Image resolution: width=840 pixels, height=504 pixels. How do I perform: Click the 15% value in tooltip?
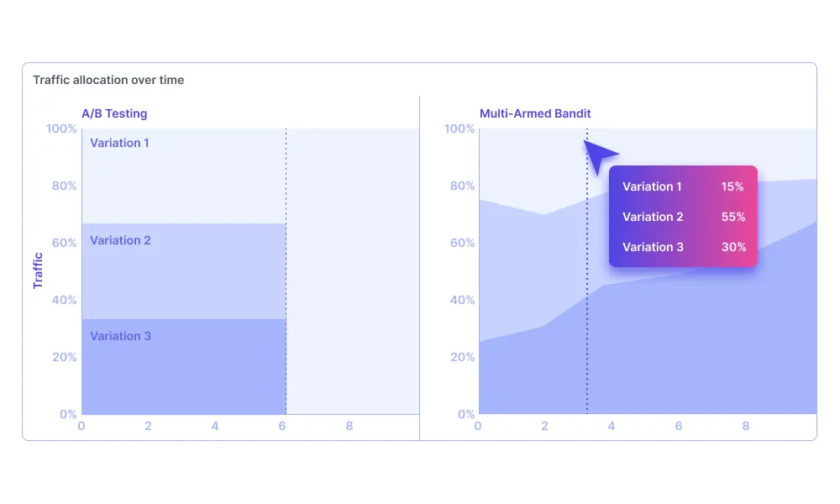(732, 186)
